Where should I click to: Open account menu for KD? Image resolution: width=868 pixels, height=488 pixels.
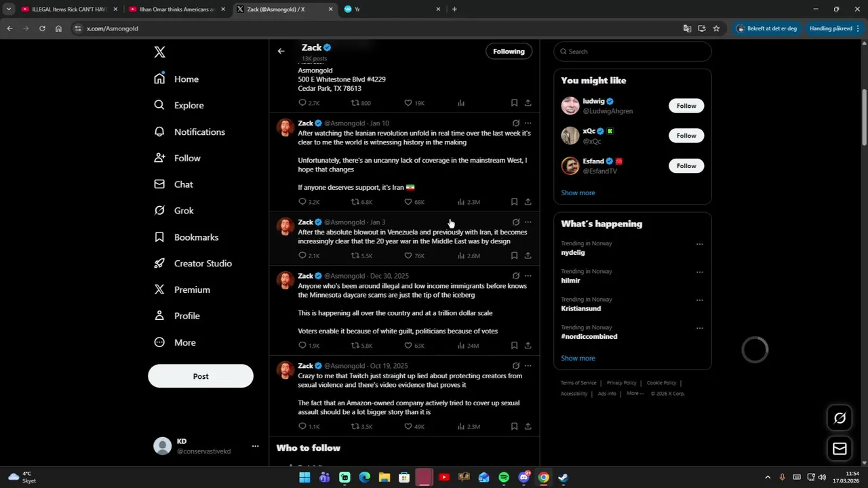click(x=255, y=446)
